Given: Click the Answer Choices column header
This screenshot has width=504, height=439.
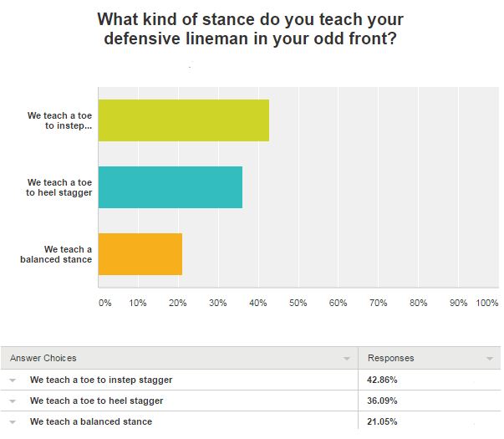Looking at the screenshot, I should (43, 358).
